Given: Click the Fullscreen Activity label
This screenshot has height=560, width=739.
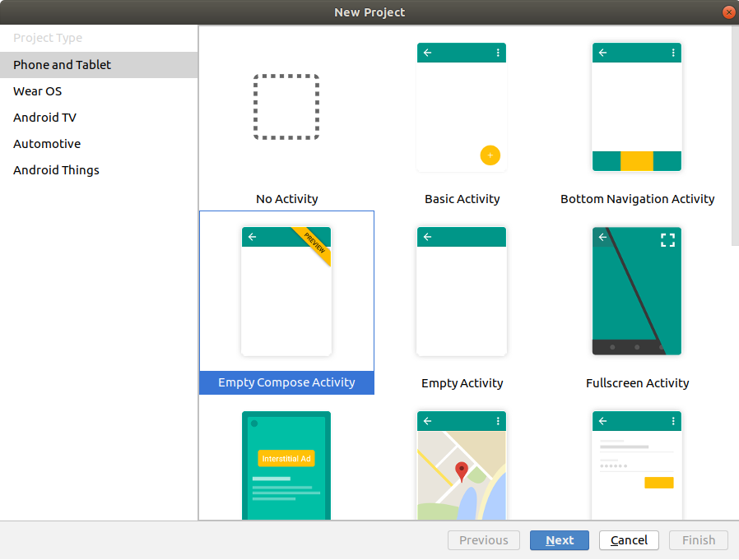Looking at the screenshot, I should (637, 383).
